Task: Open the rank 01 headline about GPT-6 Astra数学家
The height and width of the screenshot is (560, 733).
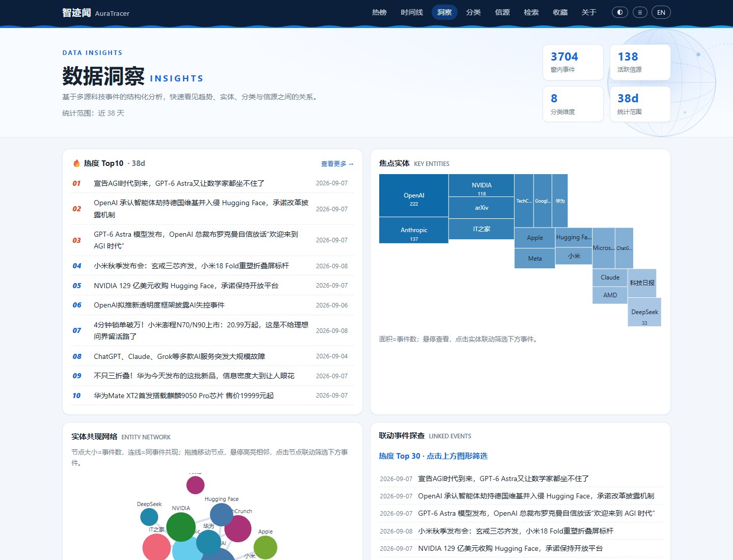Action: coord(179,183)
